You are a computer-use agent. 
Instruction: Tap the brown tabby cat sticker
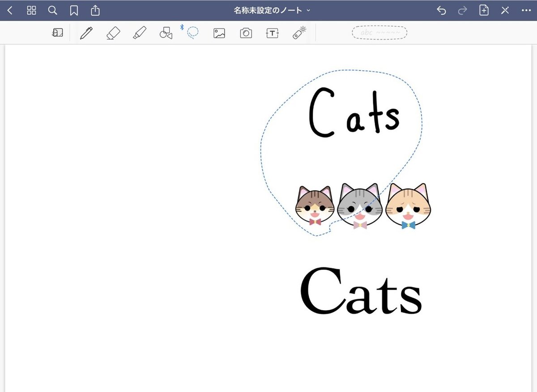click(315, 207)
